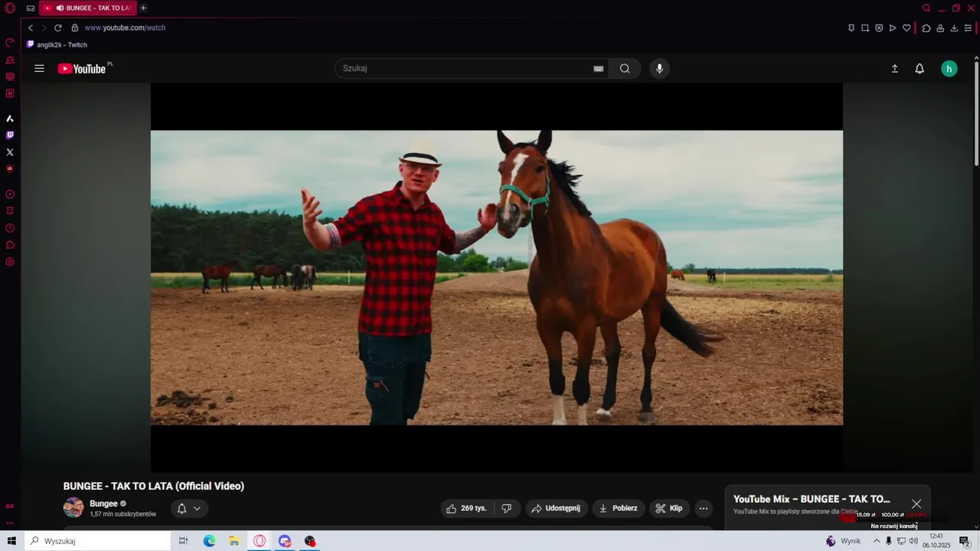Open the Twitch panel in sidebar
This screenshot has height=551, width=980.
(x=10, y=135)
